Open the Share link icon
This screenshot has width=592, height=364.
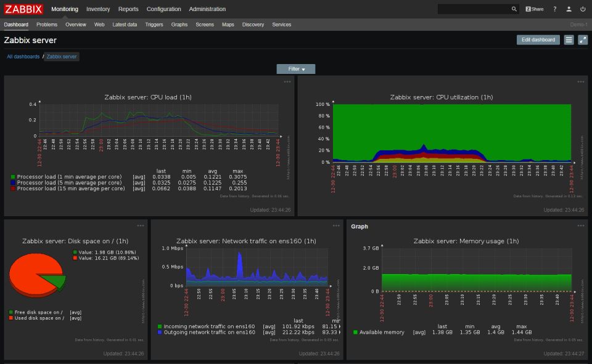[x=535, y=9]
